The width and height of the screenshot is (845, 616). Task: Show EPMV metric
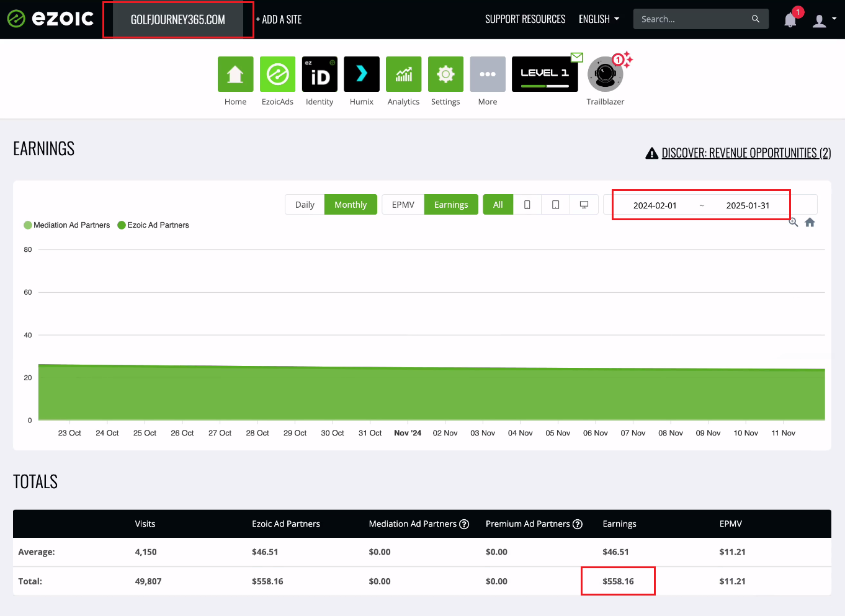[403, 205]
